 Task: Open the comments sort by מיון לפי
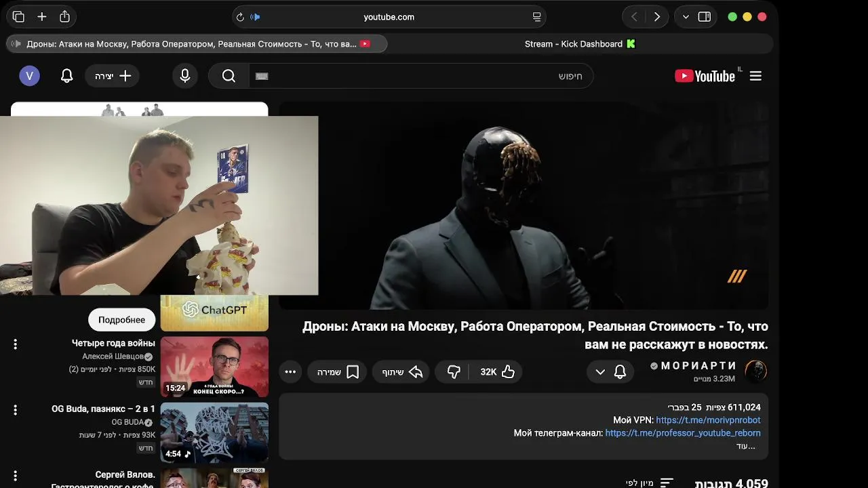(649, 483)
